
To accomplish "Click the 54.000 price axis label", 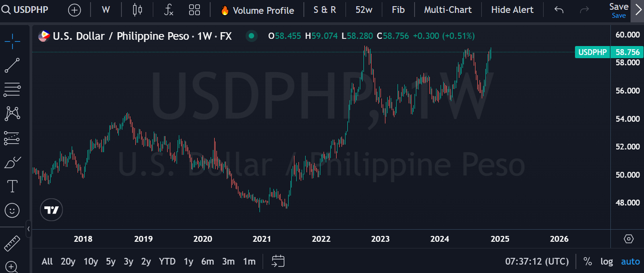I will click(x=627, y=119).
